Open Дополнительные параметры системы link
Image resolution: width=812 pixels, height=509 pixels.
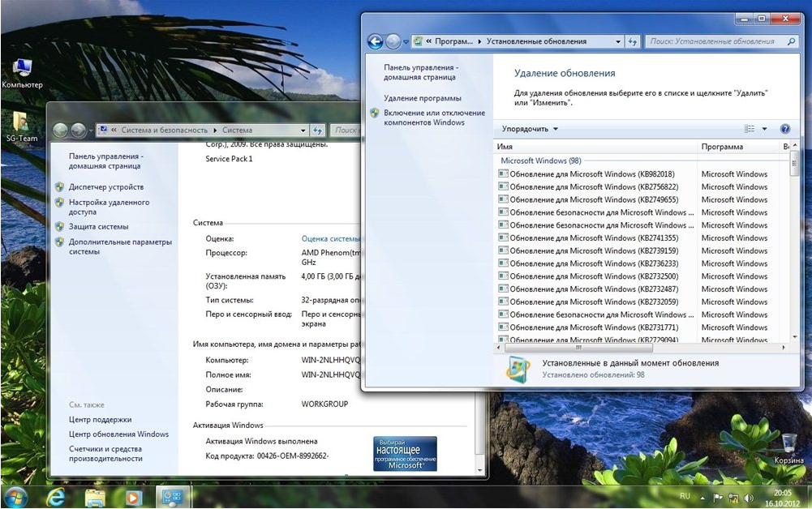120,246
